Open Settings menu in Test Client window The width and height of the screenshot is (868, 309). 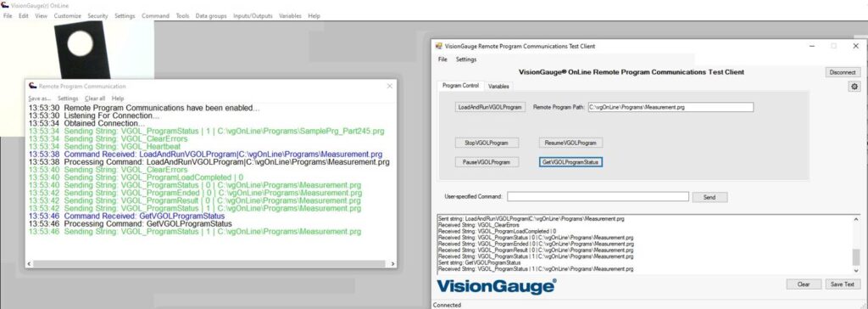[x=466, y=59]
